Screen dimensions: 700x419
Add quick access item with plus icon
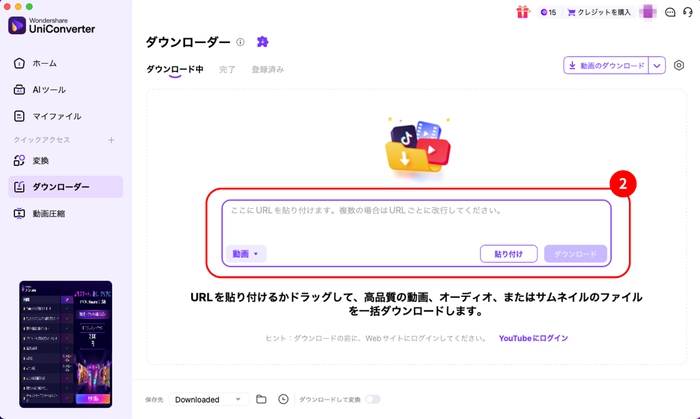tap(111, 140)
